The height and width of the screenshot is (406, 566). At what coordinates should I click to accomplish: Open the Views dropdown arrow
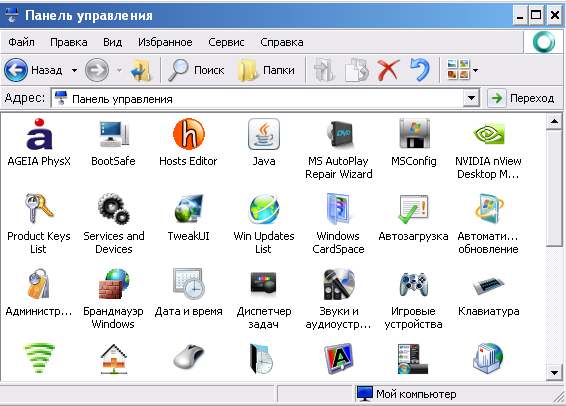tap(475, 70)
